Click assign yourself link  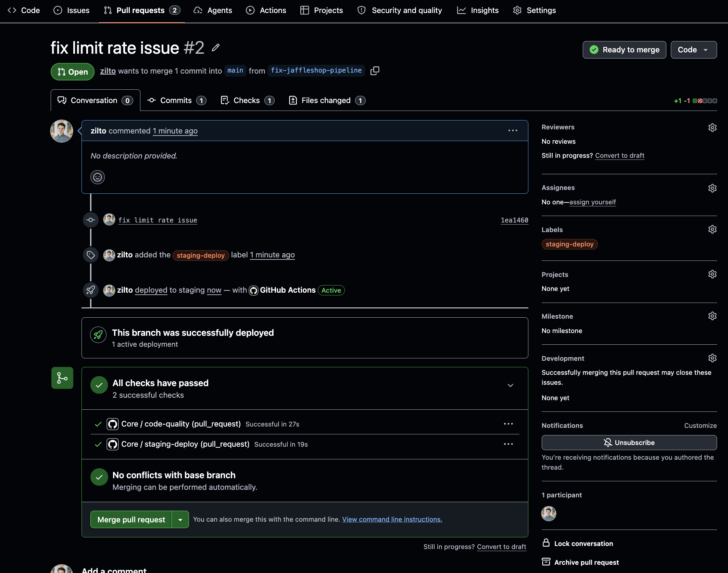[592, 202]
